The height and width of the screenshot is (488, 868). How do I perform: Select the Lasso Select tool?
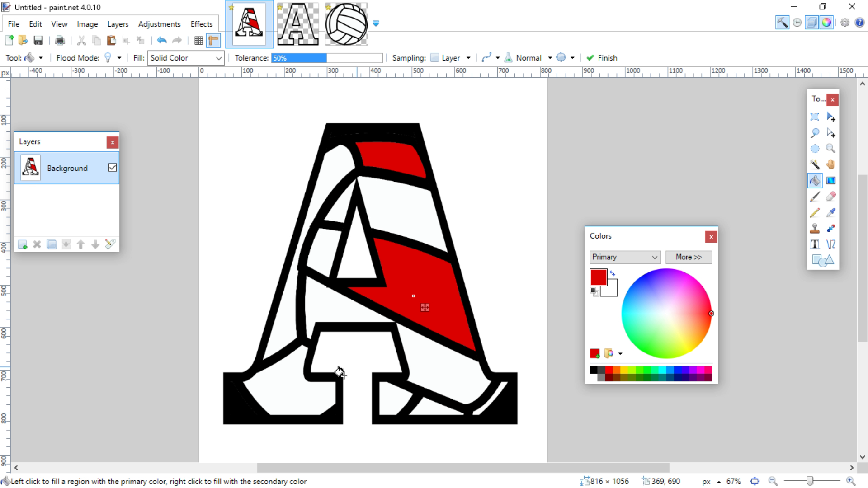pyautogui.click(x=815, y=133)
